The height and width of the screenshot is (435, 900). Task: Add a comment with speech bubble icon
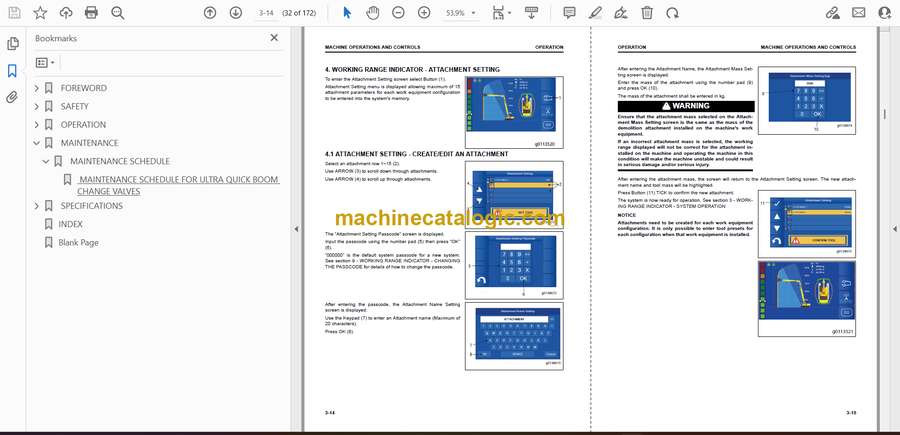[569, 13]
